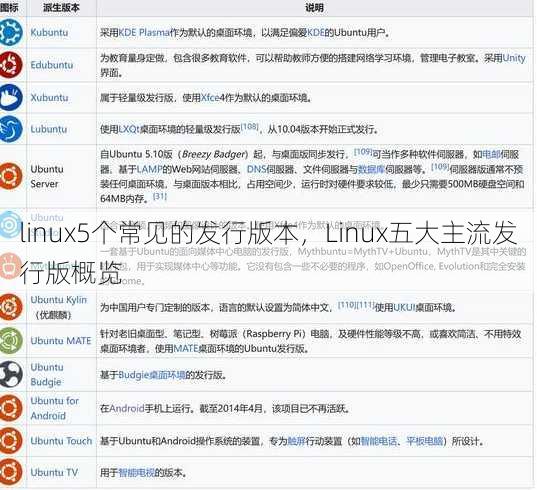Follow the DNS link

(x=257, y=169)
